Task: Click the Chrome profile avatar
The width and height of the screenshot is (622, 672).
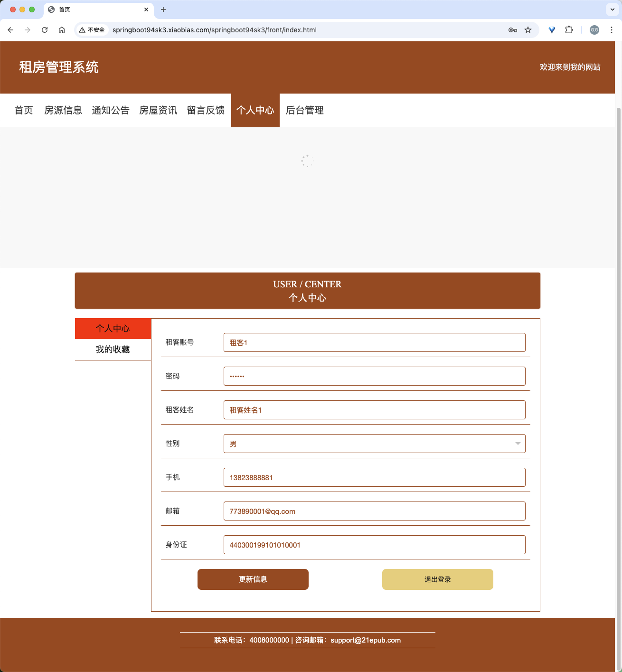Action: tap(594, 30)
